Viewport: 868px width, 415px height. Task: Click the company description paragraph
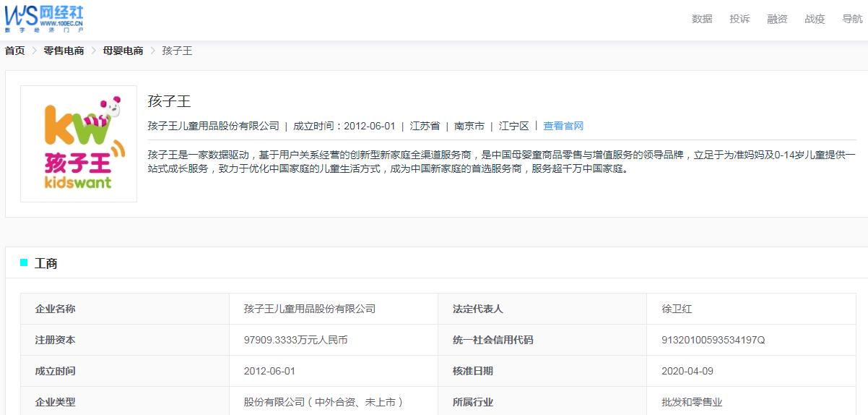coord(502,162)
